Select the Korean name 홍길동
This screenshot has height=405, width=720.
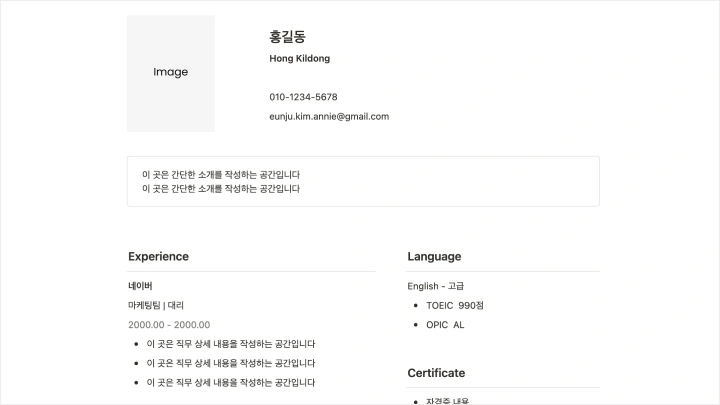pos(287,37)
